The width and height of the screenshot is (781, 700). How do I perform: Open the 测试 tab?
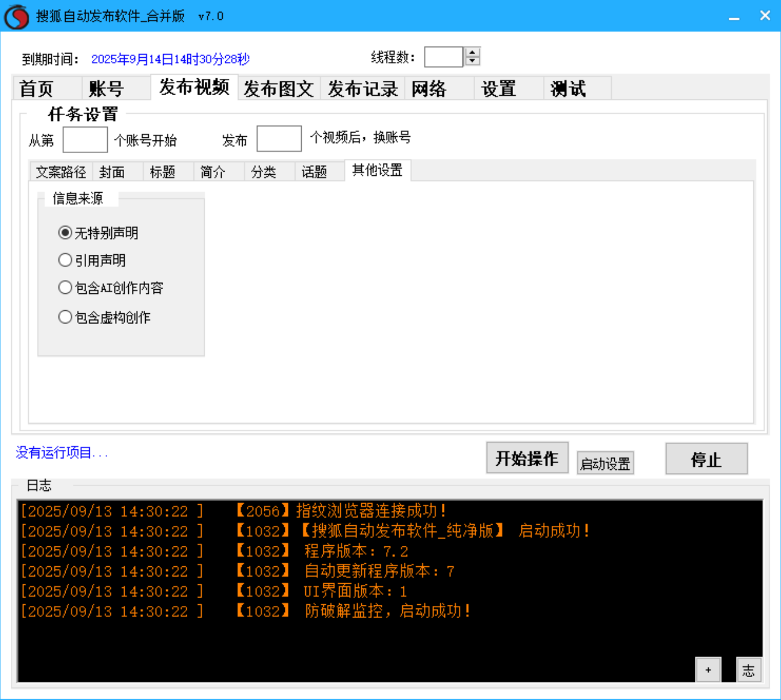pyautogui.click(x=568, y=88)
